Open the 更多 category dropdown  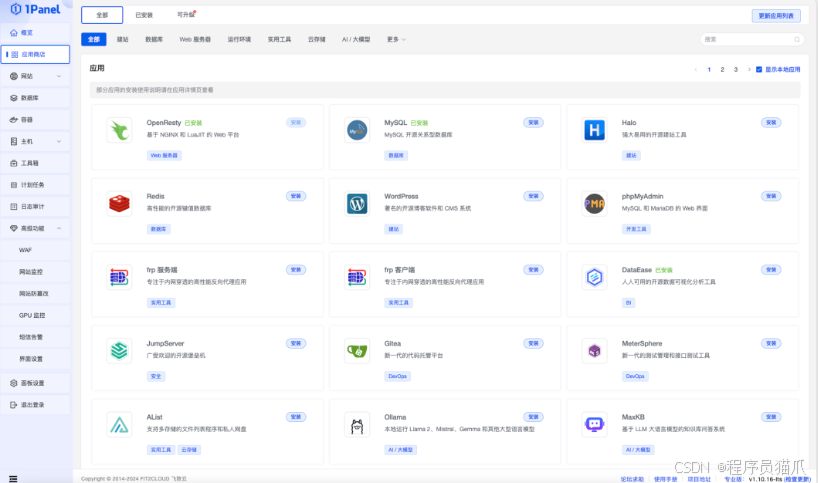click(396, 39)
